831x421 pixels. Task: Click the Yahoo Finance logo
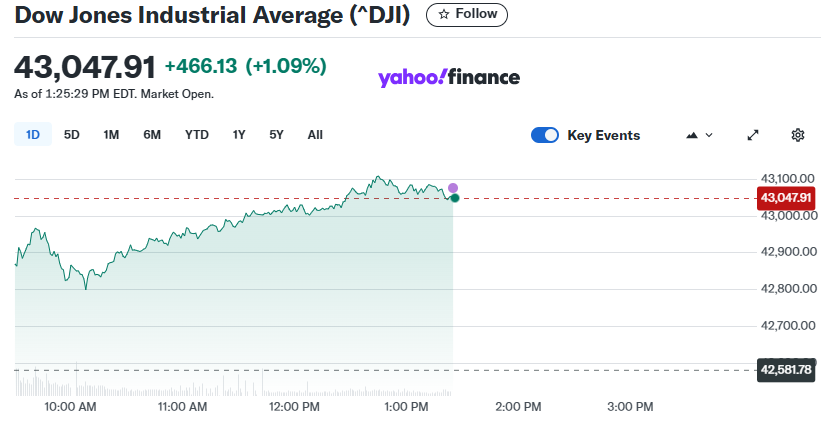(x=449, y=77)
